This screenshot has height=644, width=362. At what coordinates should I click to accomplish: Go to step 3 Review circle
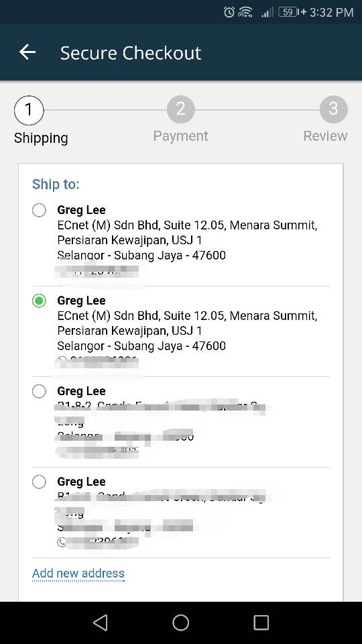pos(333,109)
